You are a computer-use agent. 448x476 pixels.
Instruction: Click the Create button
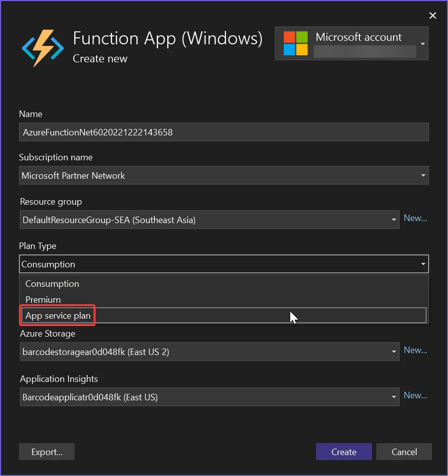tap(343, 452)
